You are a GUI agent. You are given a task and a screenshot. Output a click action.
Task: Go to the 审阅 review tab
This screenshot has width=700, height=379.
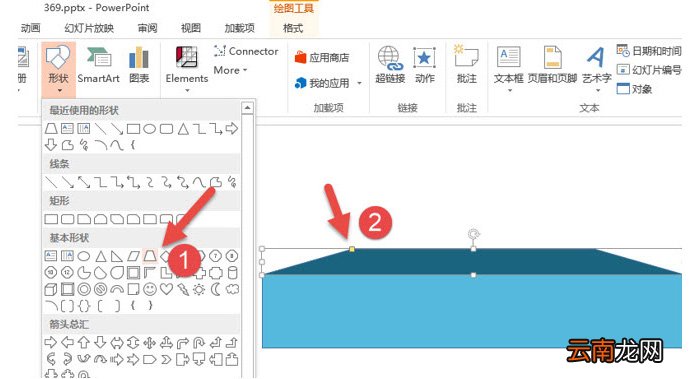(147, 28)
